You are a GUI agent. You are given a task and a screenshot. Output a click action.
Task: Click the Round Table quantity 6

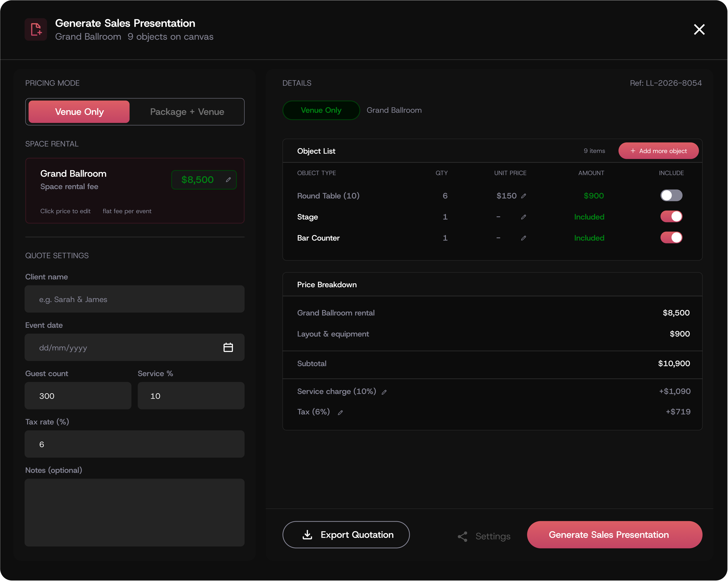[x=445, y=196]
